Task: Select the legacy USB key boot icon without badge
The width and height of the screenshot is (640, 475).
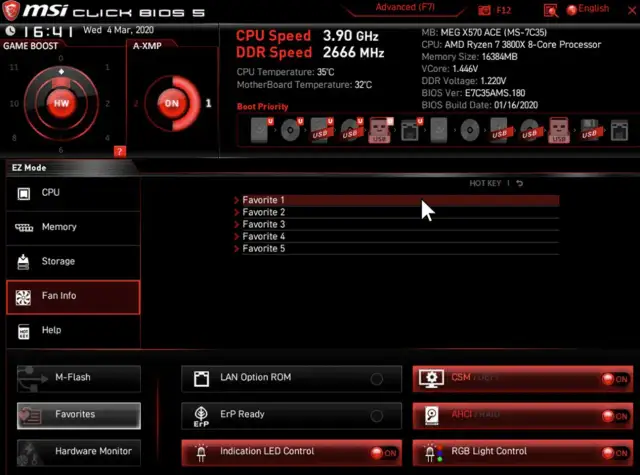Action: (x=559, y=130)
